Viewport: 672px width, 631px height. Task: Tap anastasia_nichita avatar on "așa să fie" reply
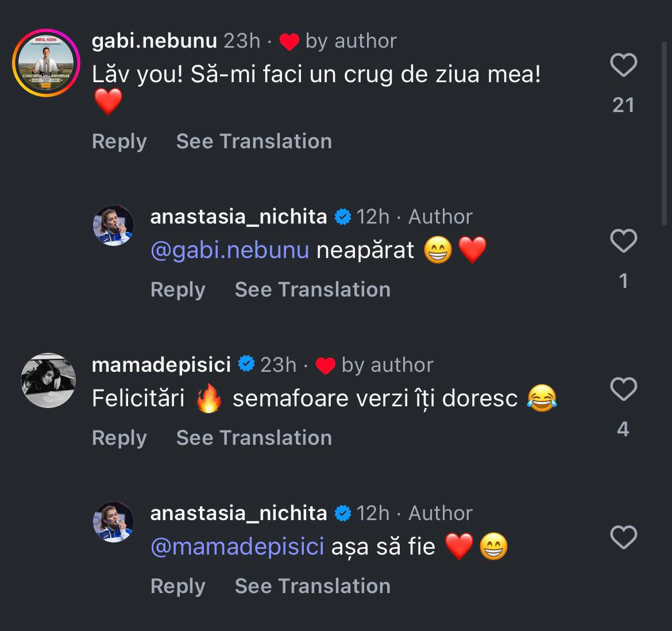click(113, 521)
